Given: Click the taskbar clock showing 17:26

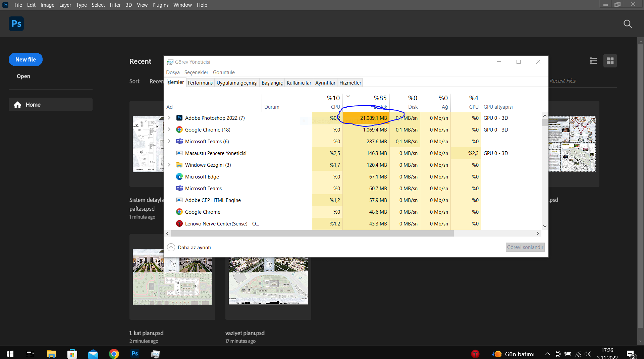Looking at the screenshot, I should point(607,350).
